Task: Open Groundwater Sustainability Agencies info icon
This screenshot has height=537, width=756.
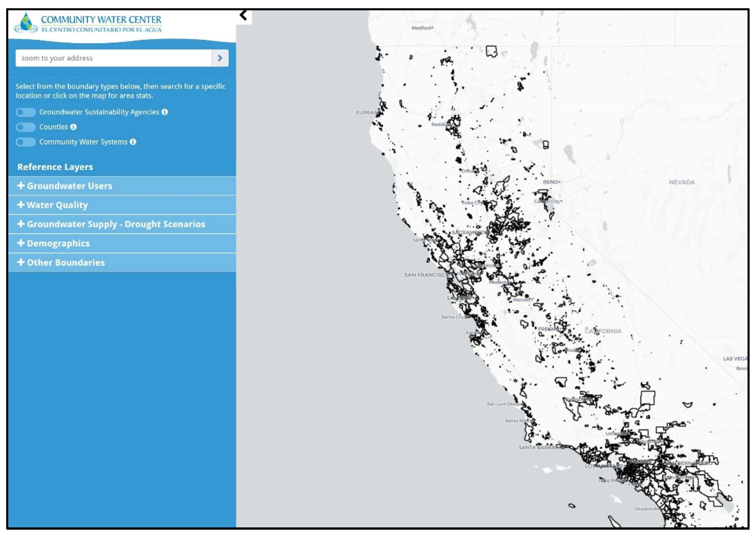Action: coord(165,112)
